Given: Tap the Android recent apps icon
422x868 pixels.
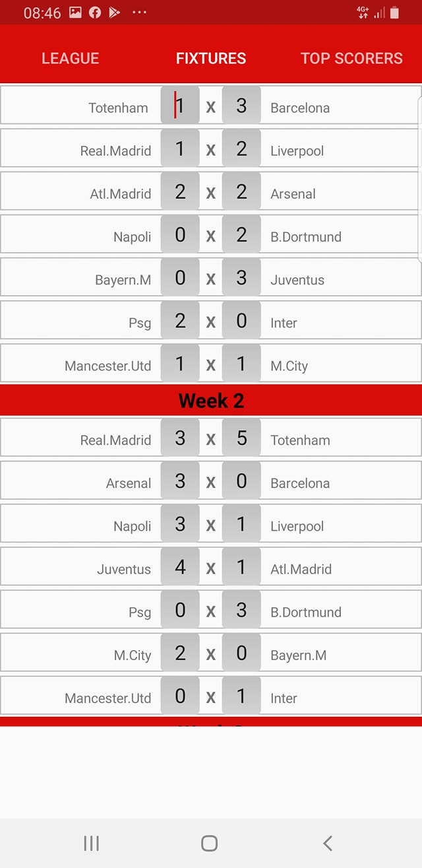Looking at the screenshot, I should point(92,843).
